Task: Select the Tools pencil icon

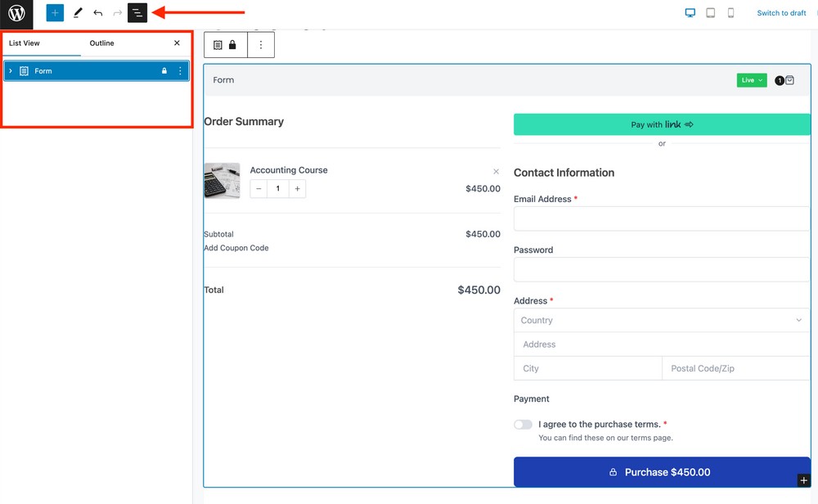Action: [78, 13]
